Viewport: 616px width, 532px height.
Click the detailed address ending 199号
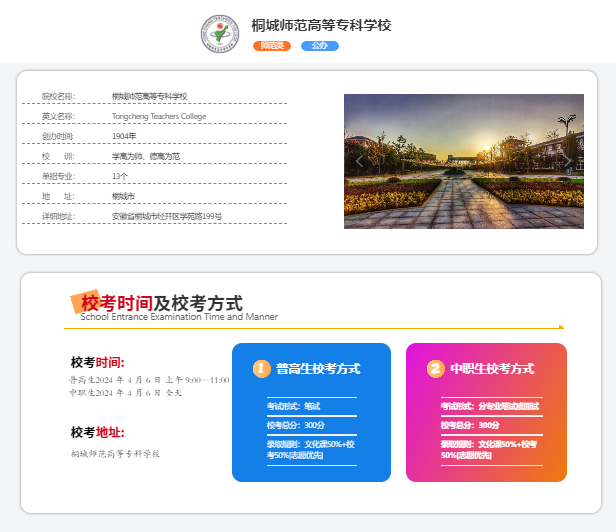(x=167, y=216)
